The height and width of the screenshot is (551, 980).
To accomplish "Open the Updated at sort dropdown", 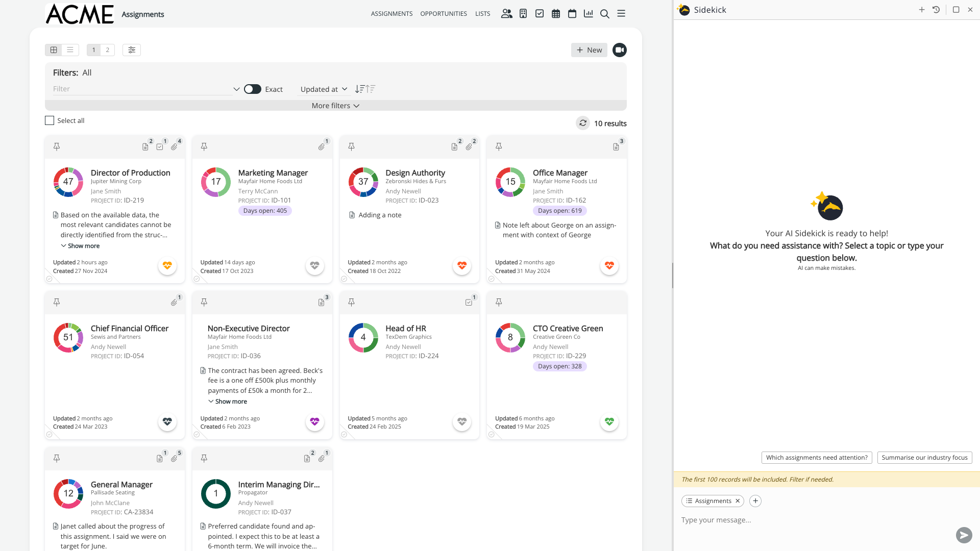I will [x=324, y=89].
